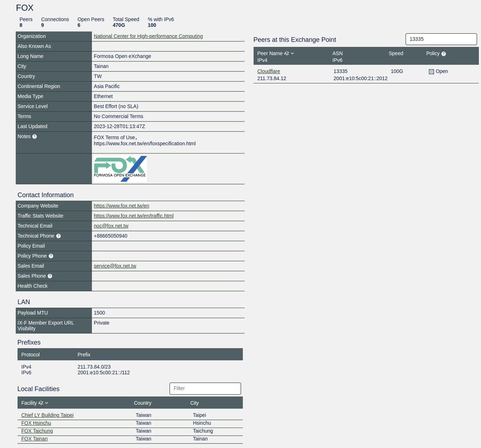Click the Notes help question-mark icon

pyautogui.click(x=34, y=137)
